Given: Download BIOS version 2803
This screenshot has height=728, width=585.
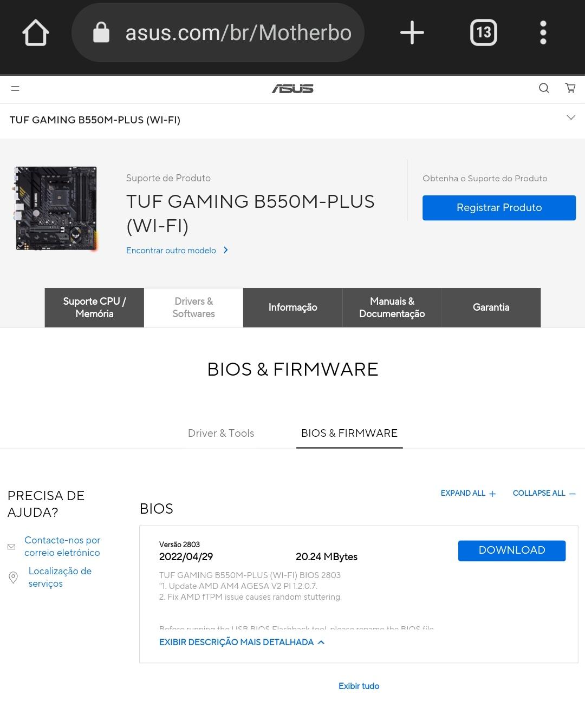Looking at the screenshot, I should (x=512, y=550).
